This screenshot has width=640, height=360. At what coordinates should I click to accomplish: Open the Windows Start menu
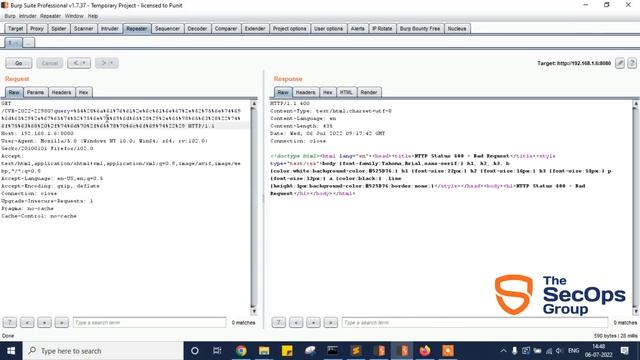[x=11, y=351]
